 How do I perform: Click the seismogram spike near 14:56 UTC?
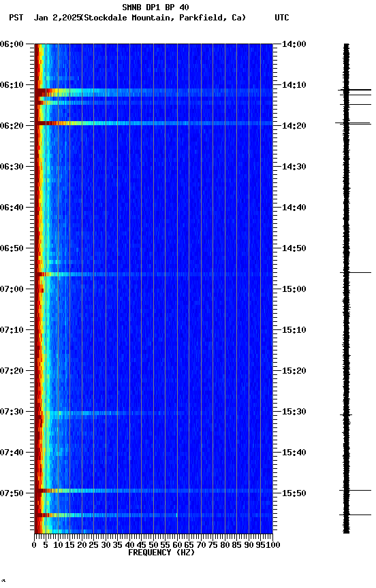pos(356,273)
